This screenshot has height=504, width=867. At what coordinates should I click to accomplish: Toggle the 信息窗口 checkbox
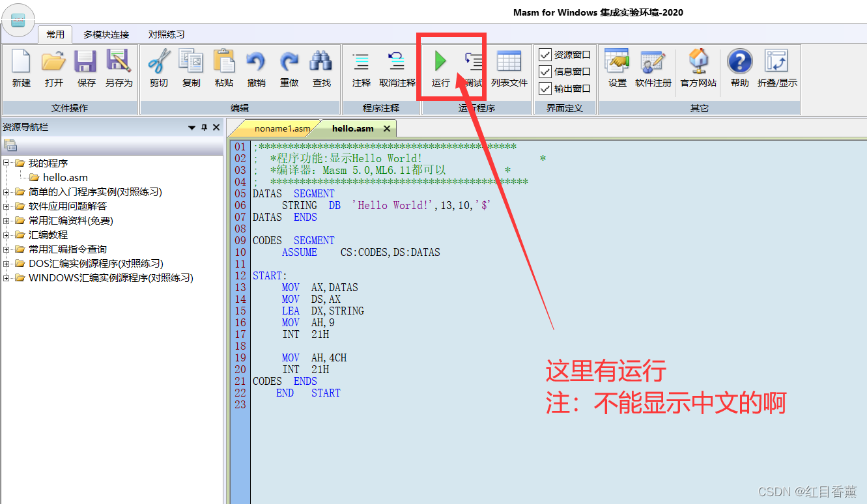(545, 72)
